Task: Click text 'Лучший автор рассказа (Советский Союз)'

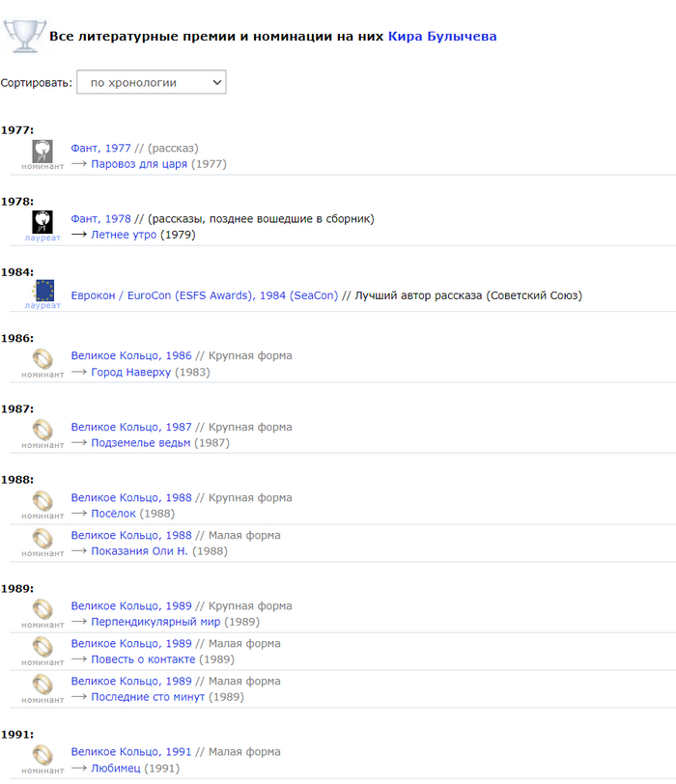Action: pos(468,295)
